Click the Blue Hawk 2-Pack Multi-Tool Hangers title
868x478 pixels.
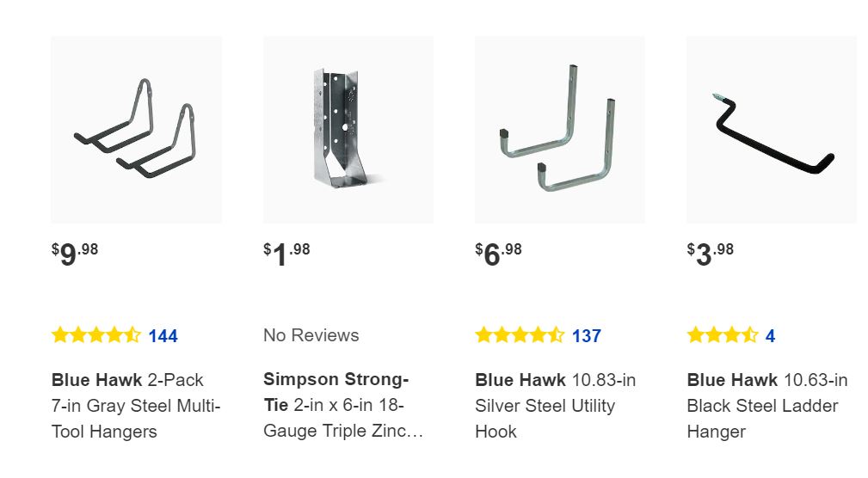click(x=136, y=406)
